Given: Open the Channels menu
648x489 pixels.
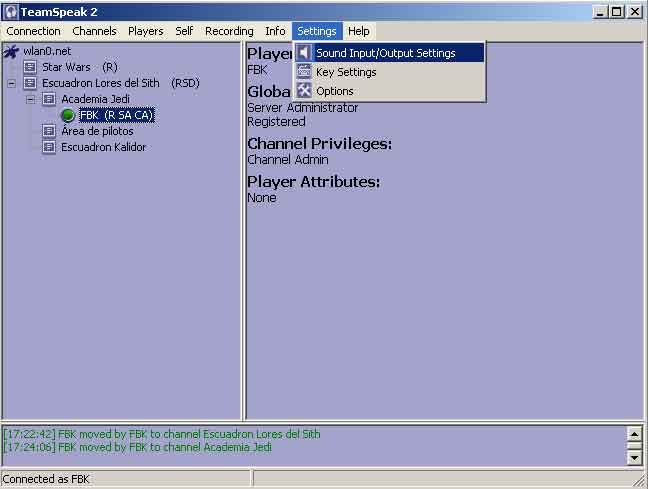Looking at the screenshot, I should tap(94, 31).
